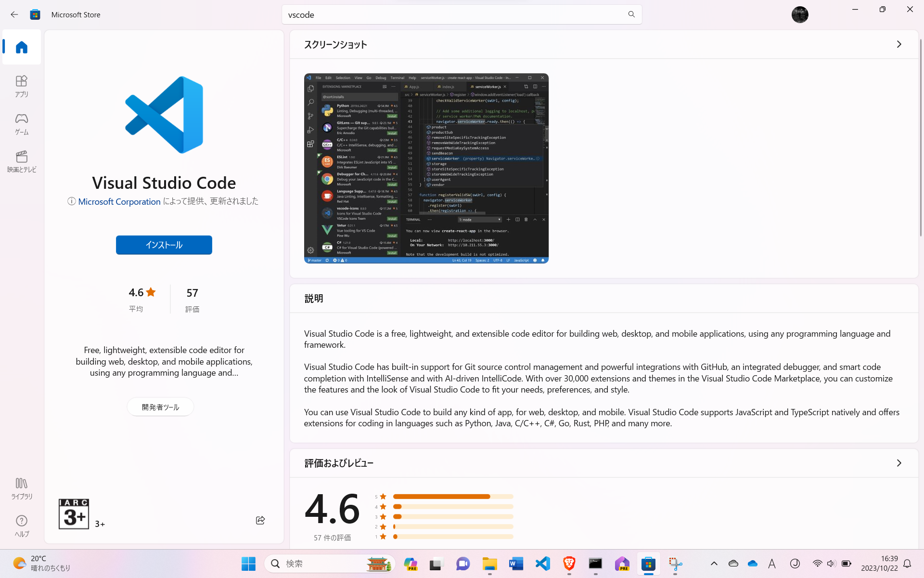Expand the スクリーンショット section chevron
The width and height of the screenshot is (924, 578).
[x=898, y=44]
